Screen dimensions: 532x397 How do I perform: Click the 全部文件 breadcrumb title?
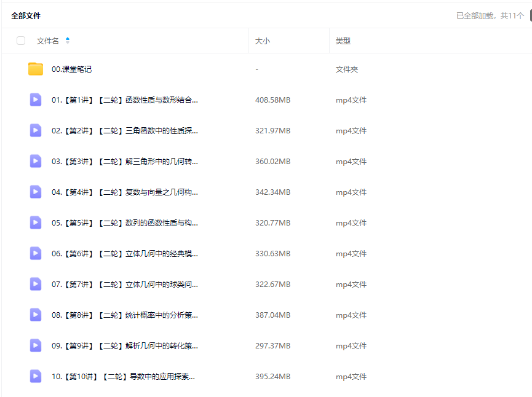26,15
